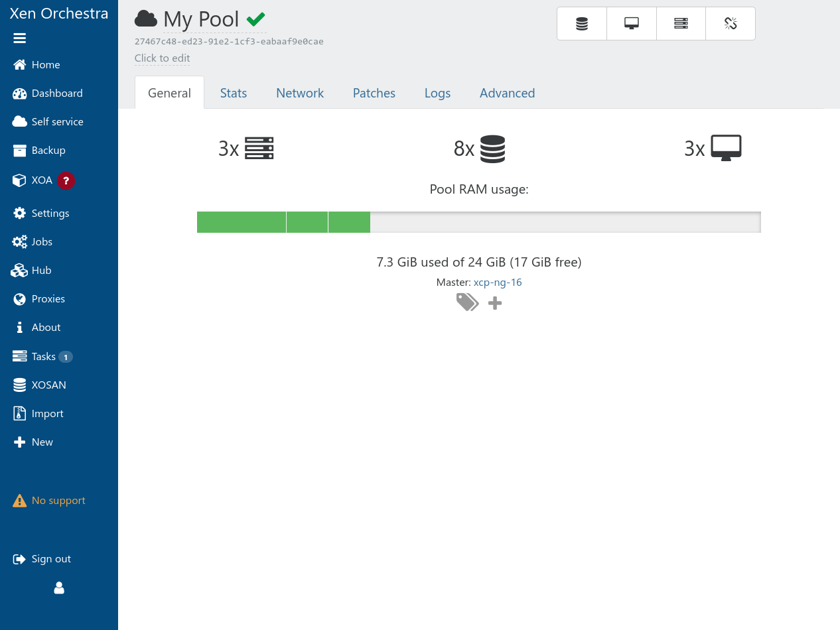Open the Network tab
This screenshot has width=840, height=630.
tap(300, 94)
